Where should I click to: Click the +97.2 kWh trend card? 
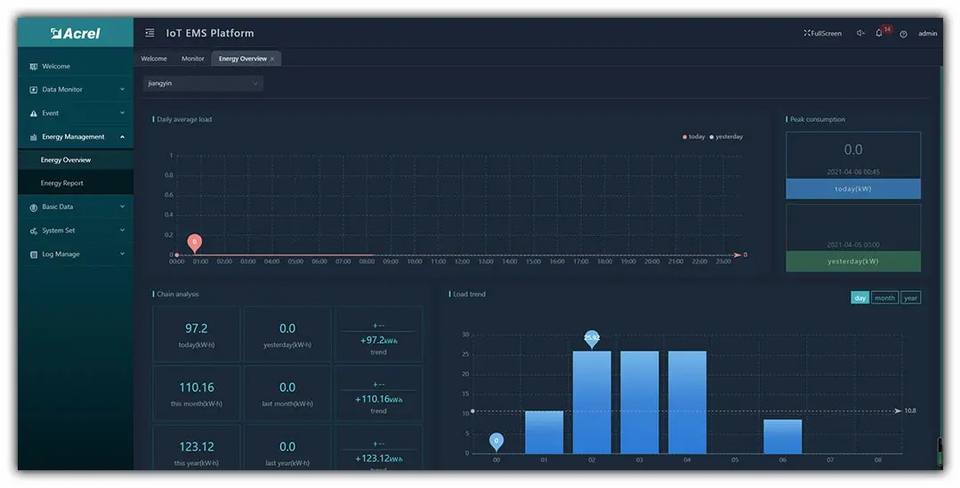click(x=378, y=334)
